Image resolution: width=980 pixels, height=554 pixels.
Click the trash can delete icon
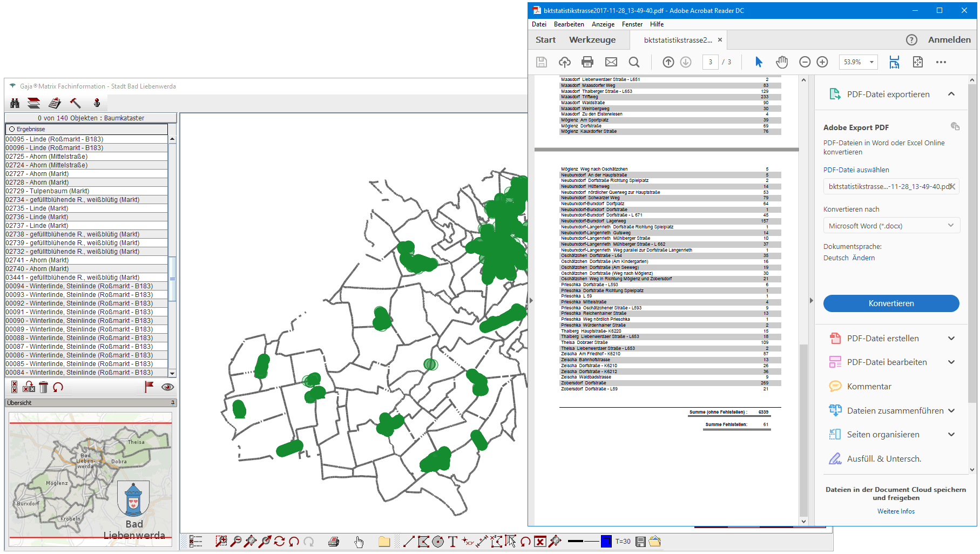(x=44, y=387)
